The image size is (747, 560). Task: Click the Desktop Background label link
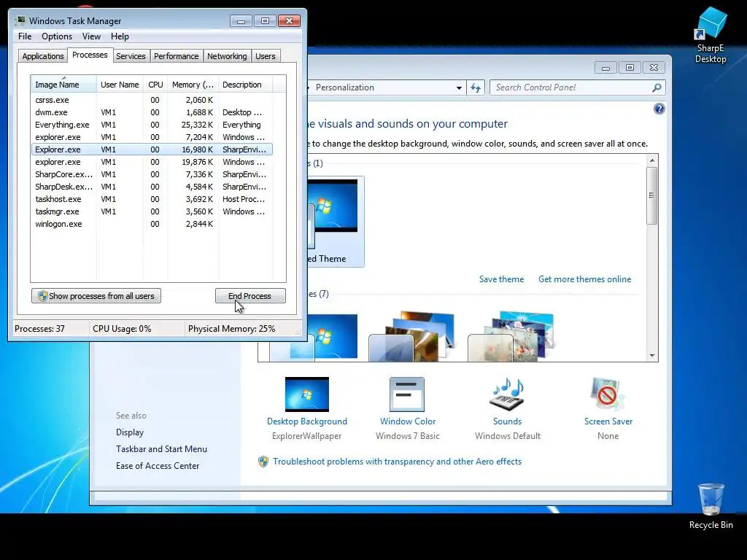307,421
